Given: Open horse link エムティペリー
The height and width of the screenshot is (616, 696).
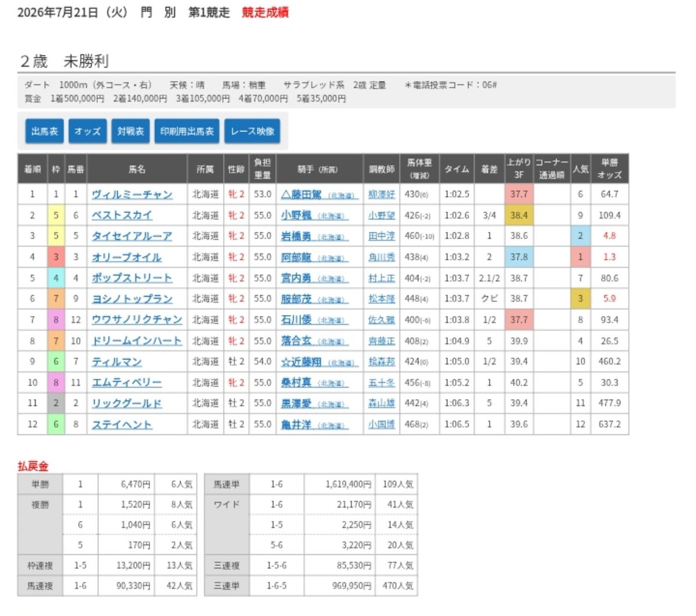Looking at the screenshot, I should 126,382.
